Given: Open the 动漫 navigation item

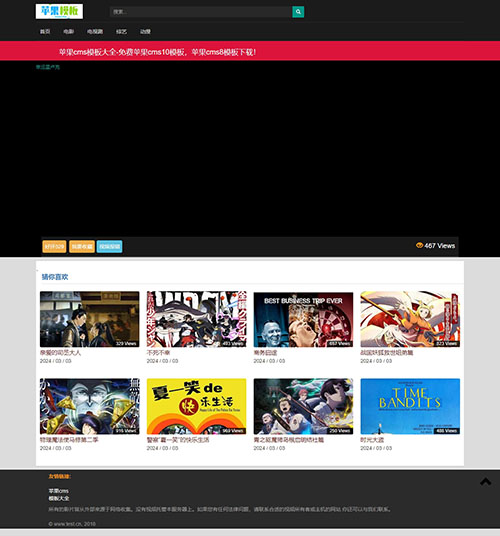Looking at the screenshot, I should [x=145, y=31].
